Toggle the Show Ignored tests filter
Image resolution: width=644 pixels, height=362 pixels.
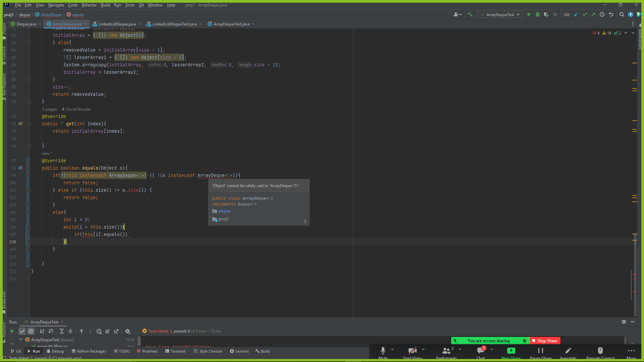31,331
